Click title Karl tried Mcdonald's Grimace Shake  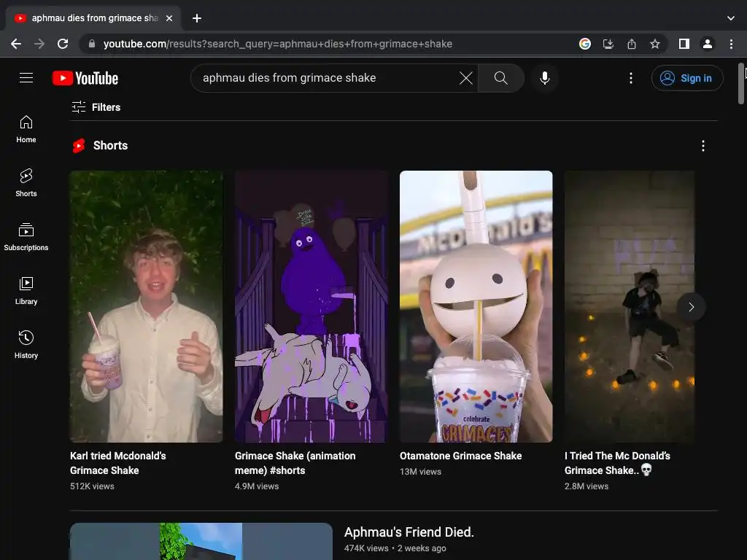tap(118, 463)
